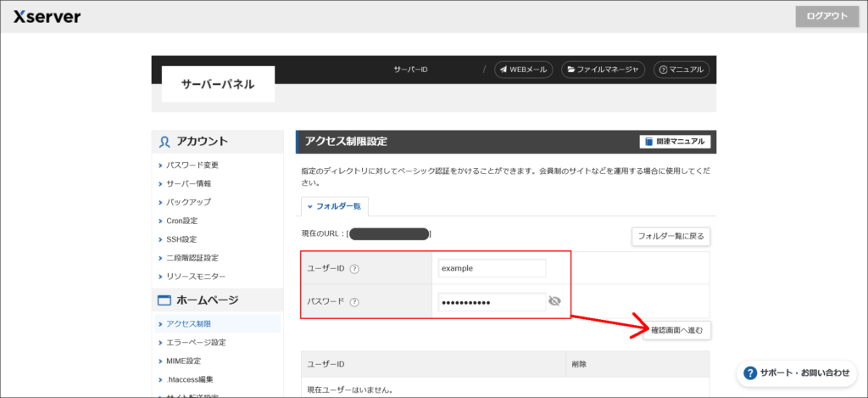Open WEBメール
Image resolution: width=868 pixels, height=398 pixels.
click(523, 70)
